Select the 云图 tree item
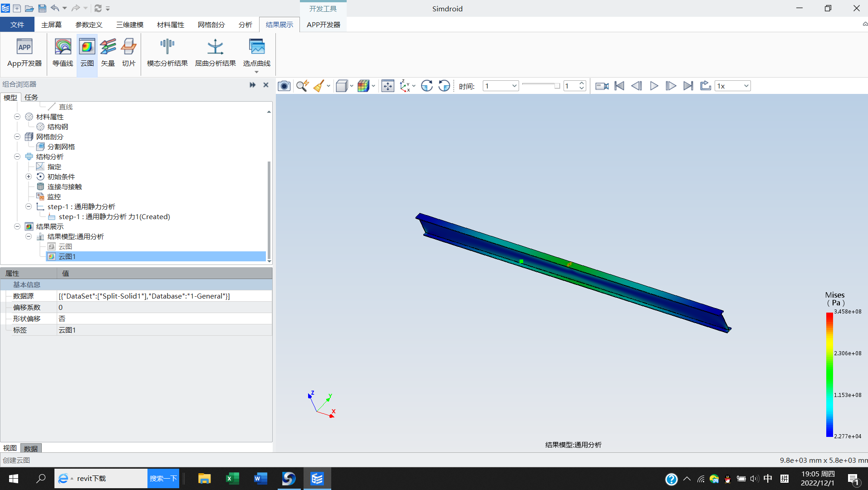 click(65, 246)
